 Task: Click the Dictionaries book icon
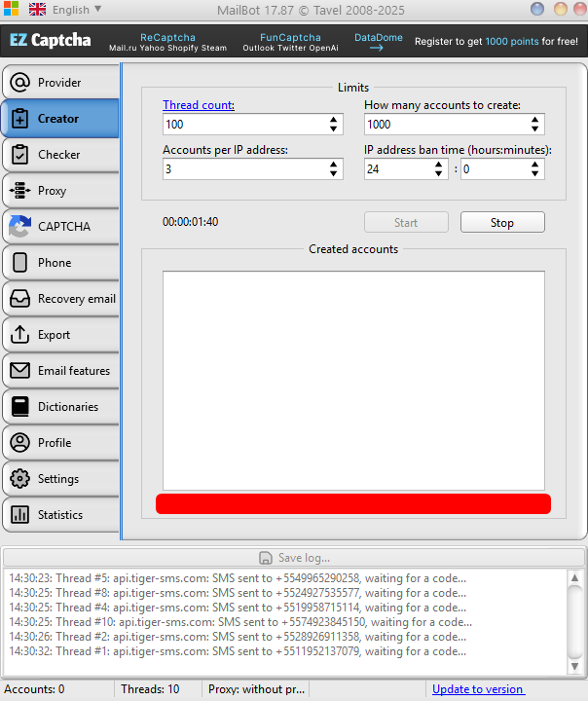pyautogui.click(x=20, y=406)
